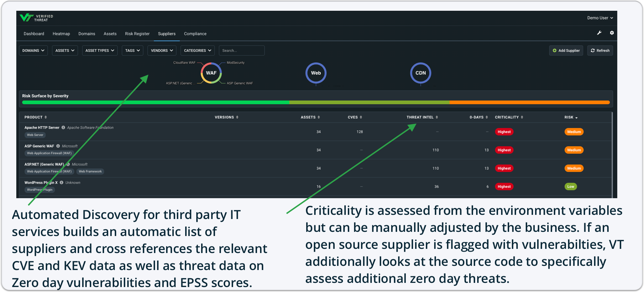Click Low risk badge for WordPress Plugin X
644x303 pixels.
pyautogui.click(x=570, y=187)
